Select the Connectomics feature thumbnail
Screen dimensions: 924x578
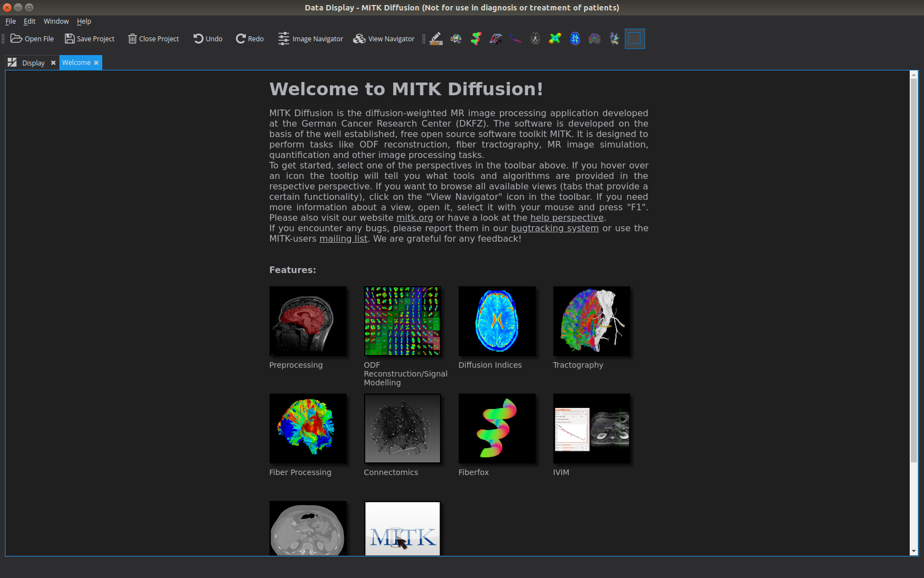[403, 428]
